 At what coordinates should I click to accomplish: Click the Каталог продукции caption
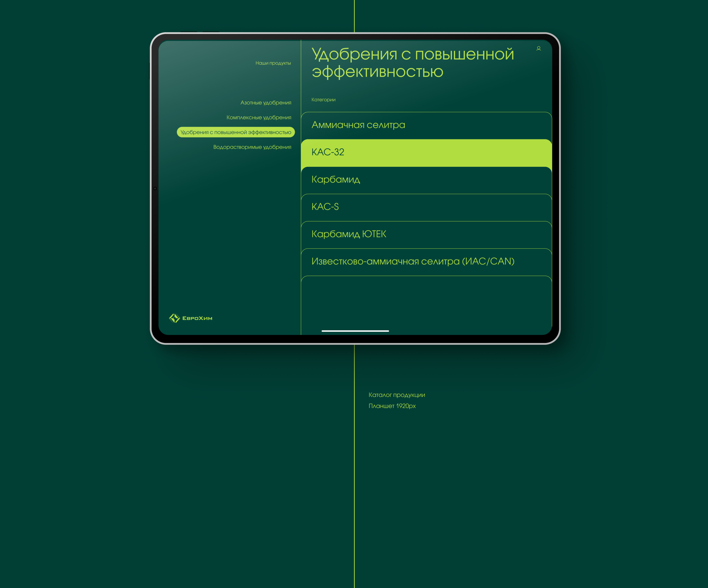click(396, 395)
